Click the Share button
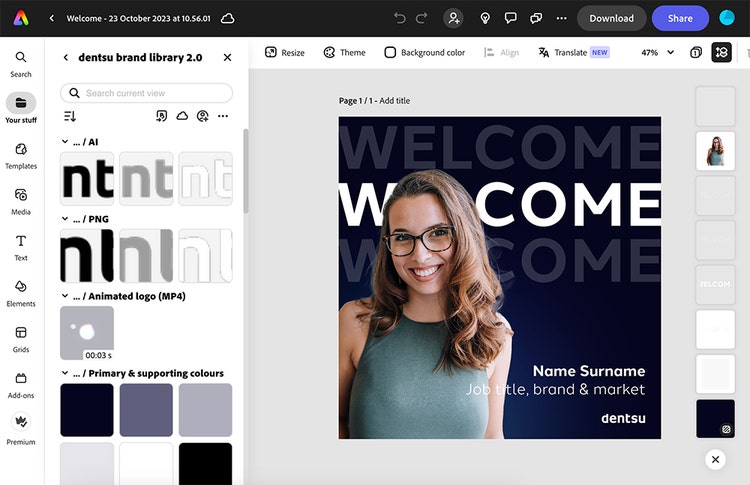Screen dimensions: 750x485 (680, 18)
